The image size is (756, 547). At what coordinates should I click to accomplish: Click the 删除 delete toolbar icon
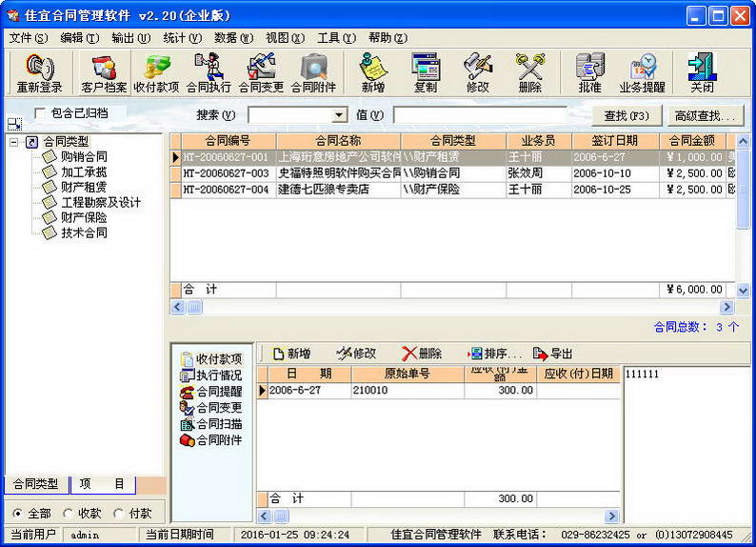click(x=530, y=73)
